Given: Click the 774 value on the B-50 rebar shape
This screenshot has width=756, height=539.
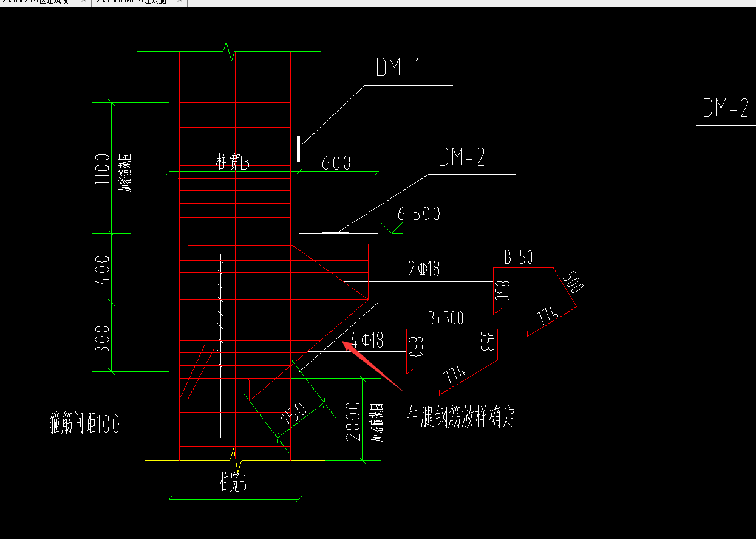Looking at the screenshot, I should (x=547, y=316).
